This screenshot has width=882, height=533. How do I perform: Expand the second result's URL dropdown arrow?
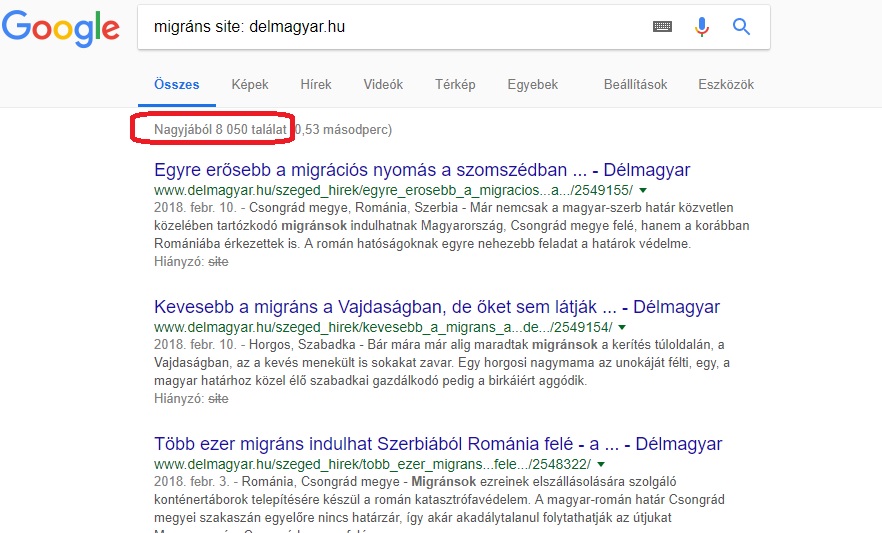tap(621, 327)
